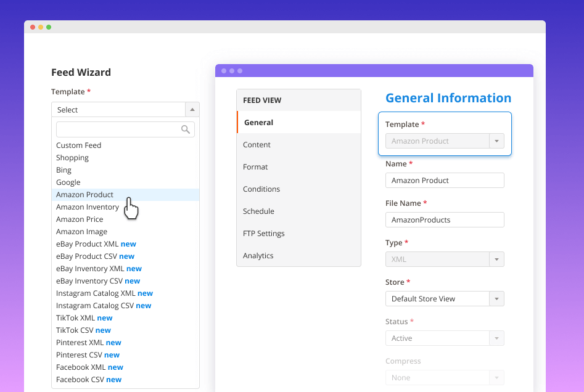Click the search magnifier icon in template search
Image resolution: width=584 pixels, height=392 pixels.
[x=187, y=129]
